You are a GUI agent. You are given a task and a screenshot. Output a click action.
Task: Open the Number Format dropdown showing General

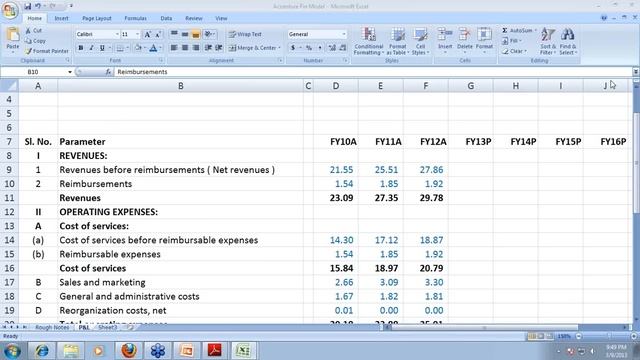pos(344,34)
